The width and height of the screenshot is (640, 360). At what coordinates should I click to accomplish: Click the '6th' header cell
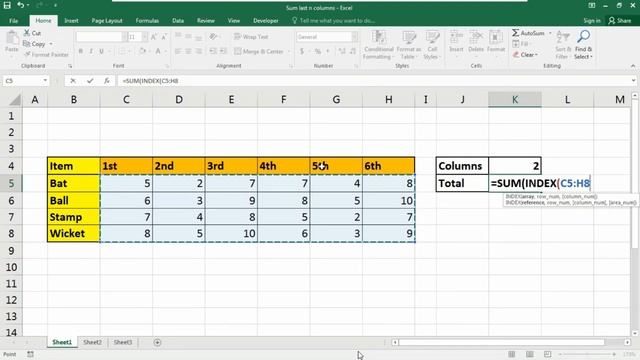click(389, 166)
